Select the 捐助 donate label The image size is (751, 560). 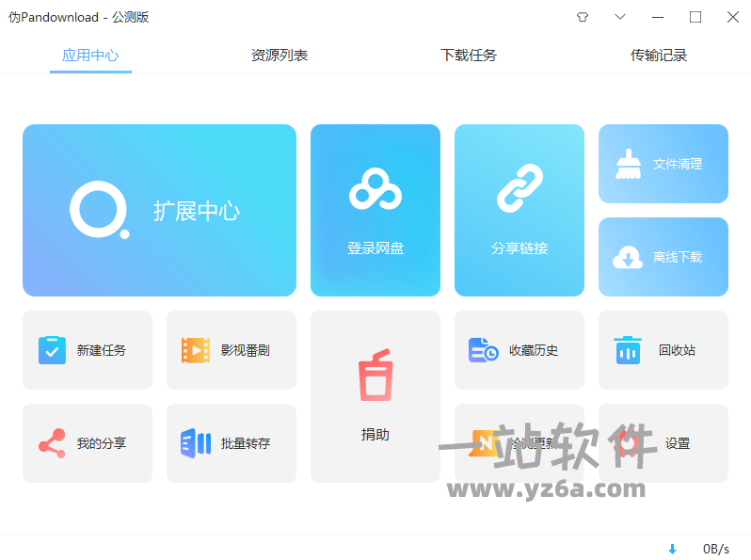(x=375, y=435)
